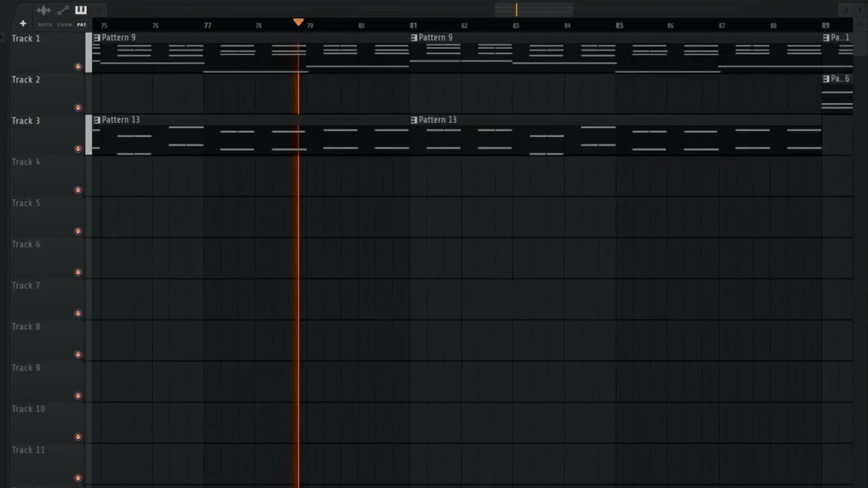Mute Track 3
868x488 pixels.
[78, 148]
